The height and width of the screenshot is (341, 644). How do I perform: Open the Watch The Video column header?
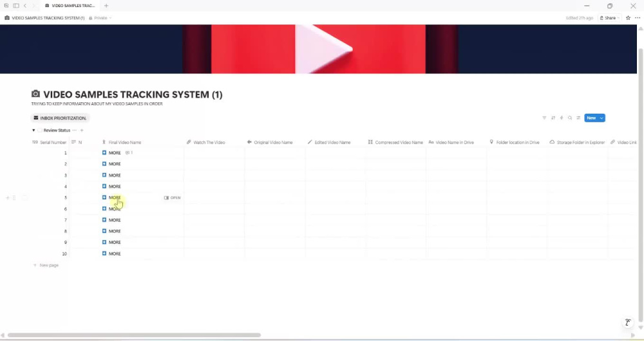tap(206, 142)
